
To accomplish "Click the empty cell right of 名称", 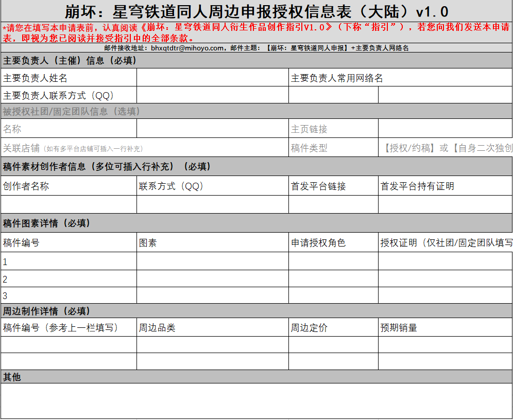I will (x=213, y=129).
